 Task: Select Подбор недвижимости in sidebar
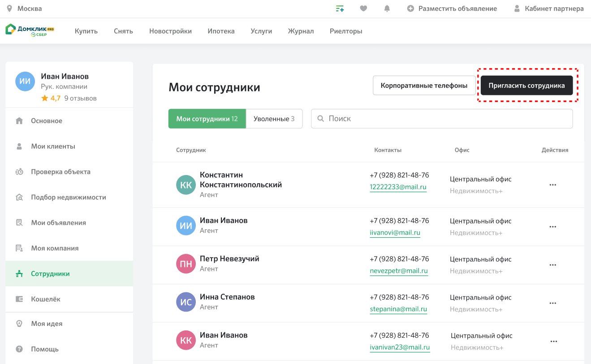pyautogui.click(x=69, y=197)
